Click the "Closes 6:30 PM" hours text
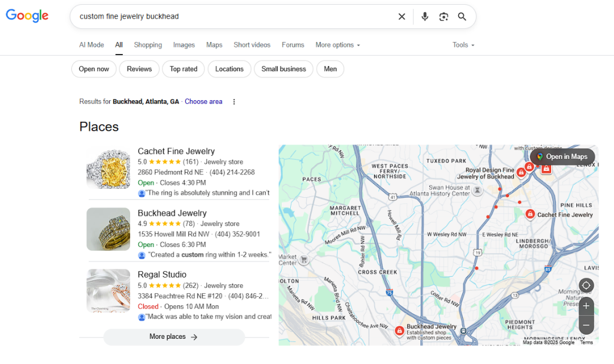 [x=183, y=245]
